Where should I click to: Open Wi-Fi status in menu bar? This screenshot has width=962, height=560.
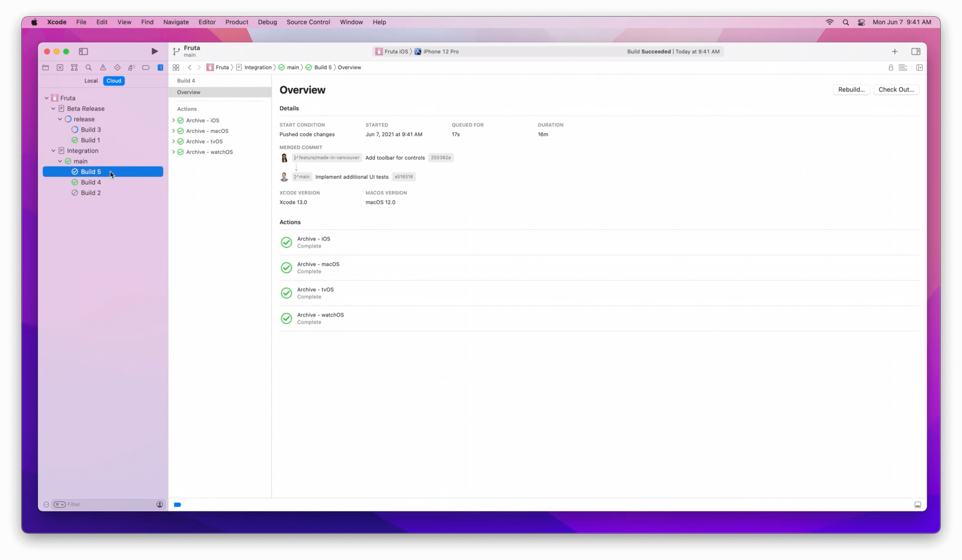[x=829, y=22]
